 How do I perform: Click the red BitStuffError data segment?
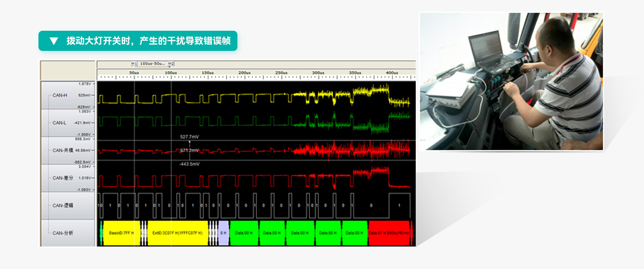click(389, 233)
